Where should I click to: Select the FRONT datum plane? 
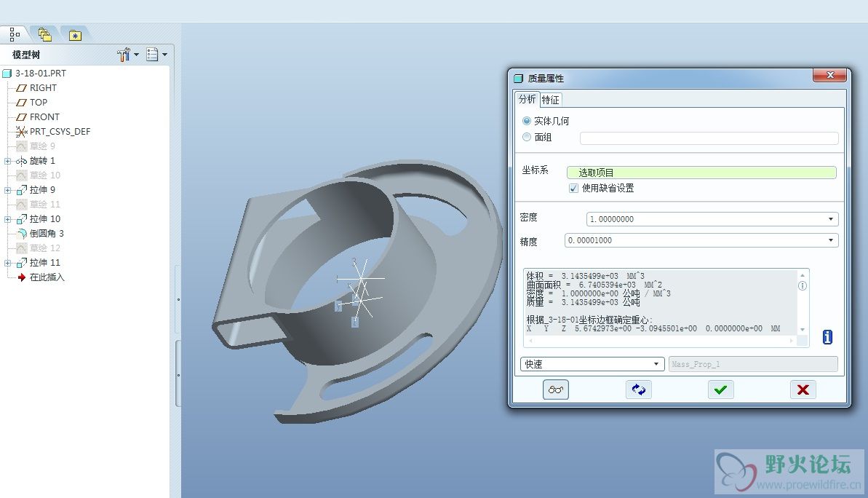coord(44,117)
